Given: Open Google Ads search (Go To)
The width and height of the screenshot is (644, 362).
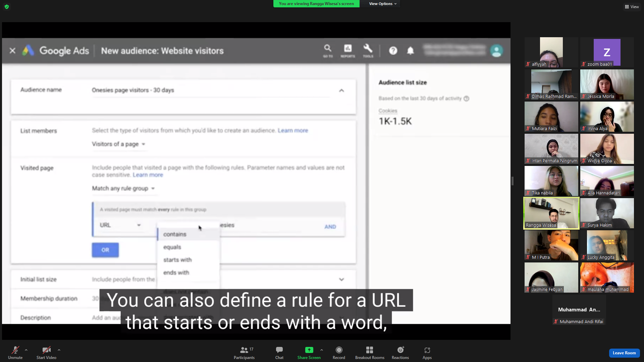Looking at the screenshot, I should click(x=328, y=51).
